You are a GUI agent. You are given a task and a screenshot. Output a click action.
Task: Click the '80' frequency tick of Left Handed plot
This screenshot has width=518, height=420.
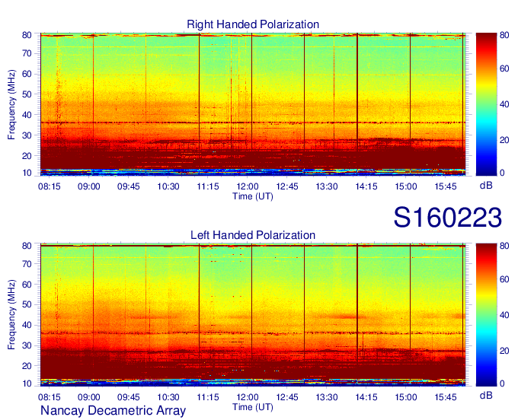coord(27,246)
